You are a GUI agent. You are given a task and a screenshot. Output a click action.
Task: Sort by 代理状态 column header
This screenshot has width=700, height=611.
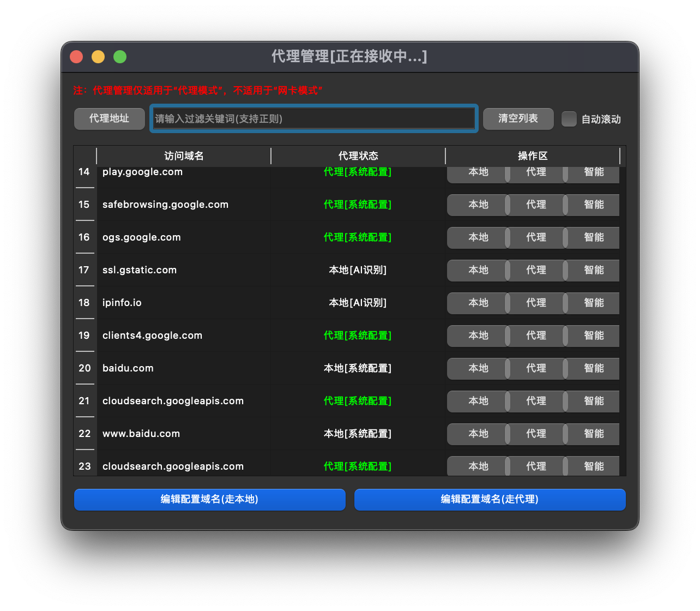click(x=358, y=156)
